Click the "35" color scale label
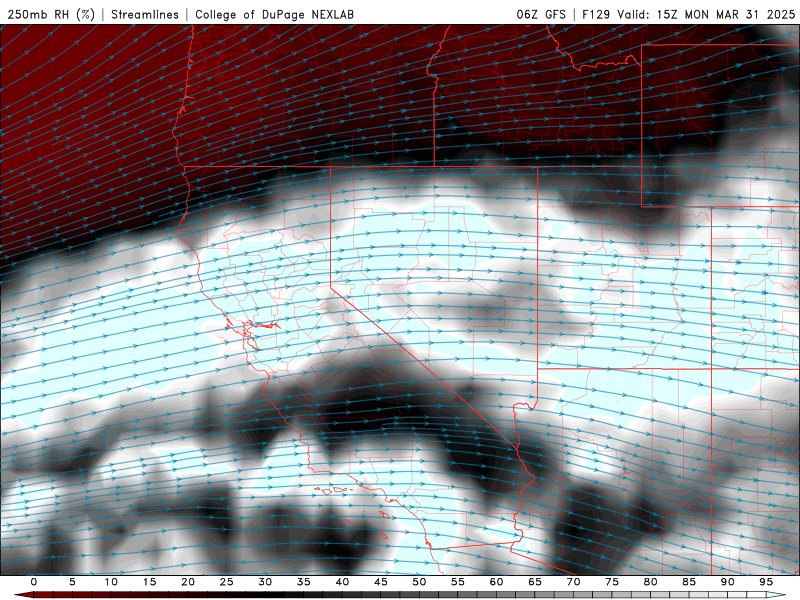Viewport: 800px width, 600px height. coord(304,582)
